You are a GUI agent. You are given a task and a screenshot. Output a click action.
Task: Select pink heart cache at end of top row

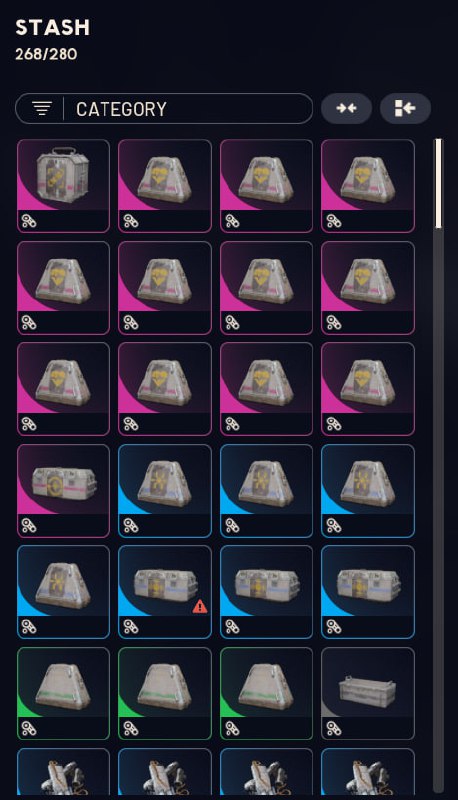(368, 186)
